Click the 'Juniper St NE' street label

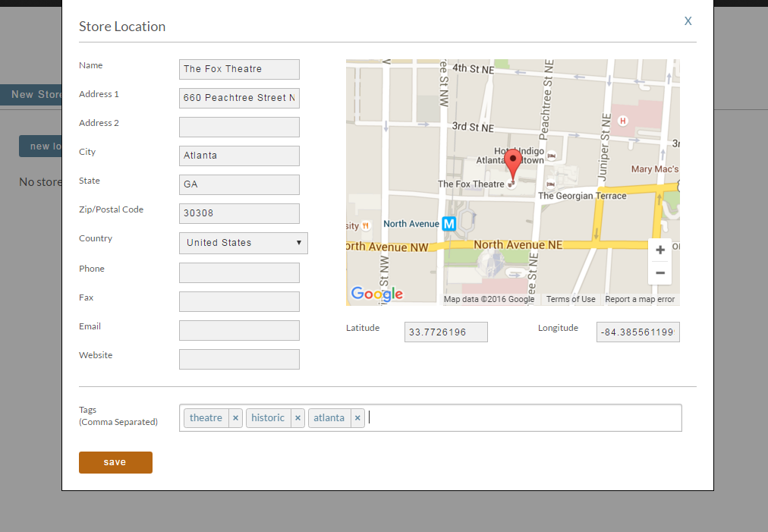606,147
